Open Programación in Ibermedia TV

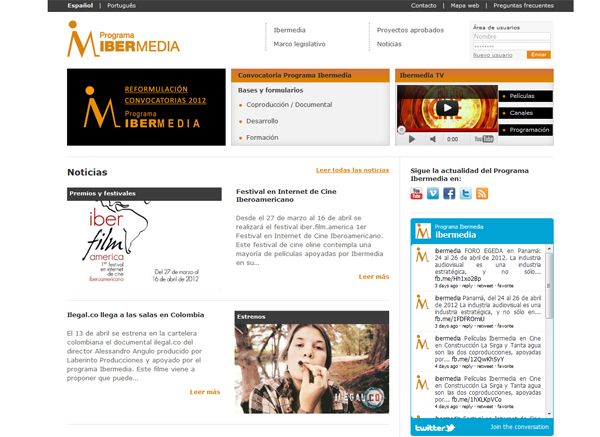[526, 130]
